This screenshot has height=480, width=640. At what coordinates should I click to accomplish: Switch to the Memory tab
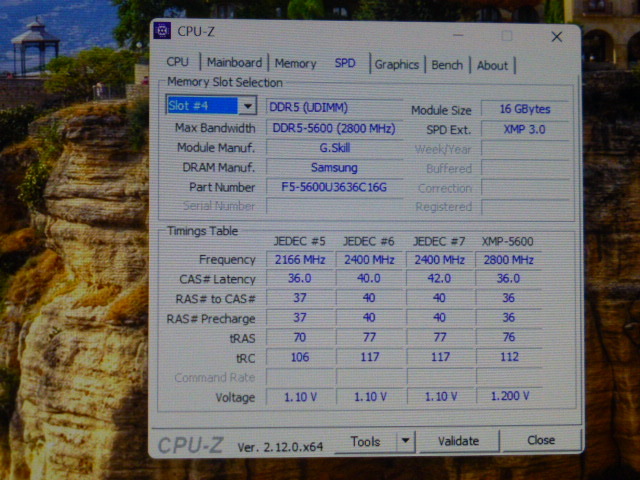coord(296,63)
